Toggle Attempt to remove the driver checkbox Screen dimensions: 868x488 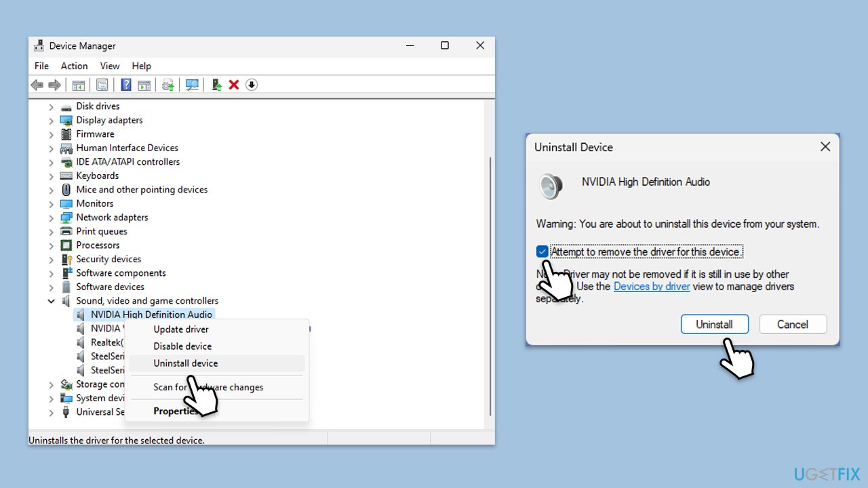tap(542, 252)
